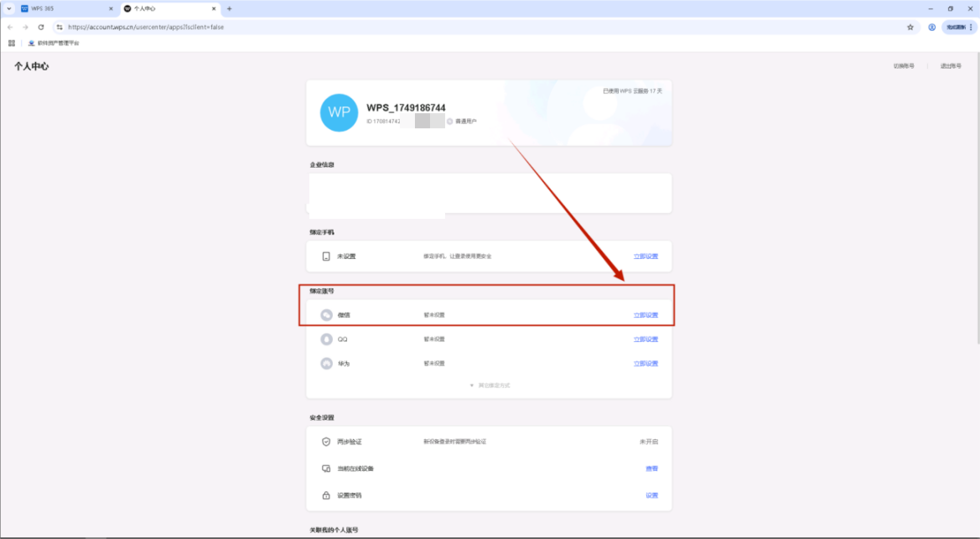
Task: Click 切换帐号 to switch account
Action: click(904, 66)
